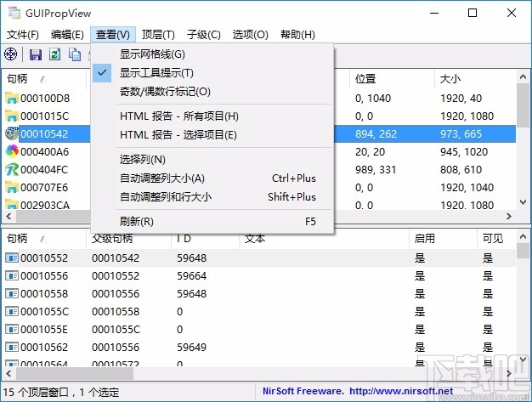
Task: Select the icon of row 000707E6
Action: point(12,187)
